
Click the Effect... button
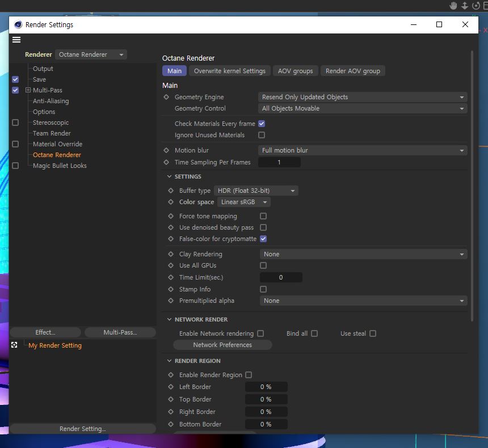(45, 332)
